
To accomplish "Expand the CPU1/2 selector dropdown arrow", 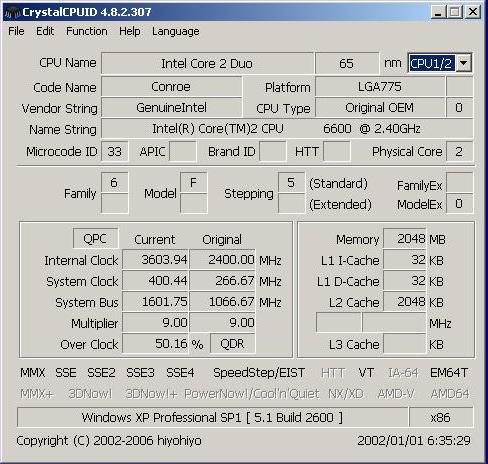I will pyautogui.click(x=463, y=63).
